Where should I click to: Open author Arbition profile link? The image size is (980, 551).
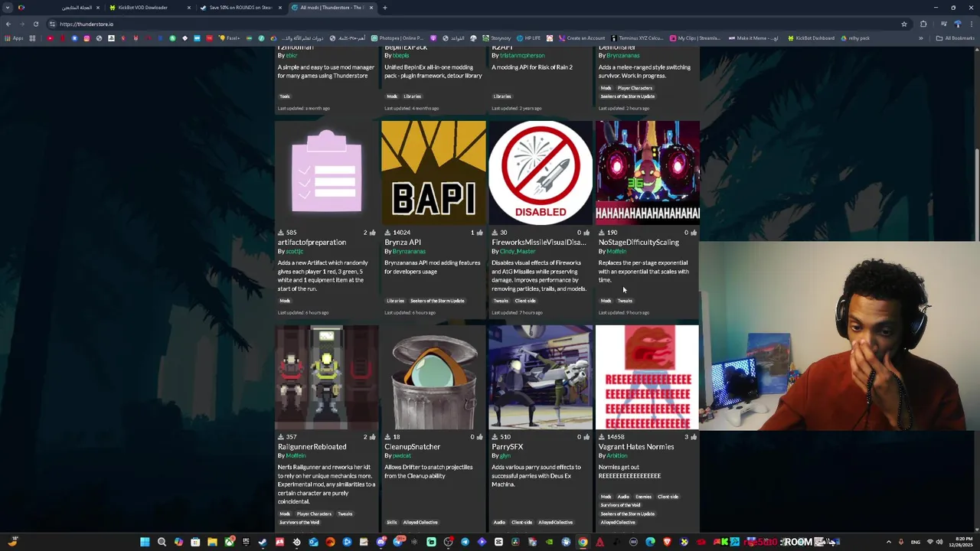click(616, 456)
